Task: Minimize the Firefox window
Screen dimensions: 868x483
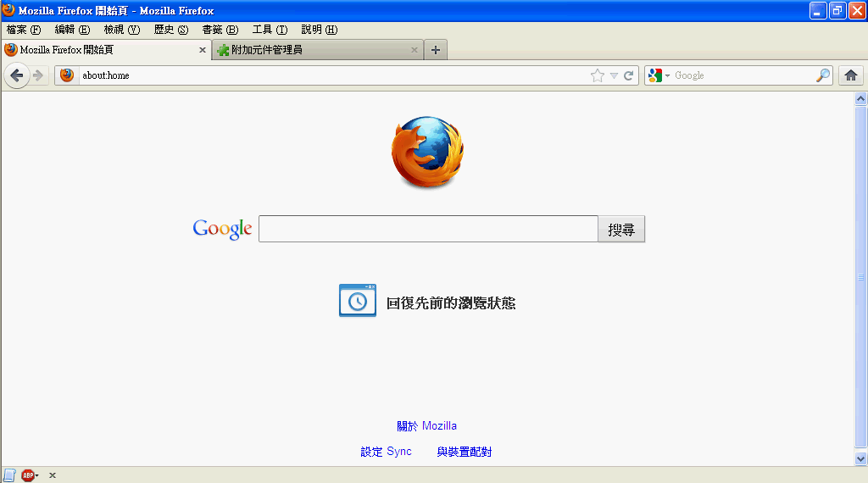Action: 818,10
